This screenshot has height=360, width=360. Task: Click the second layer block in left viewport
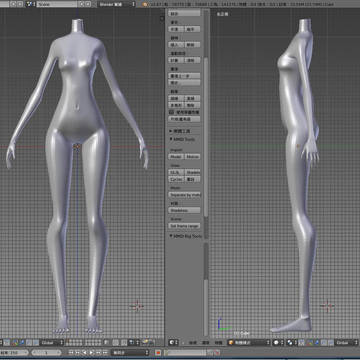93,342
